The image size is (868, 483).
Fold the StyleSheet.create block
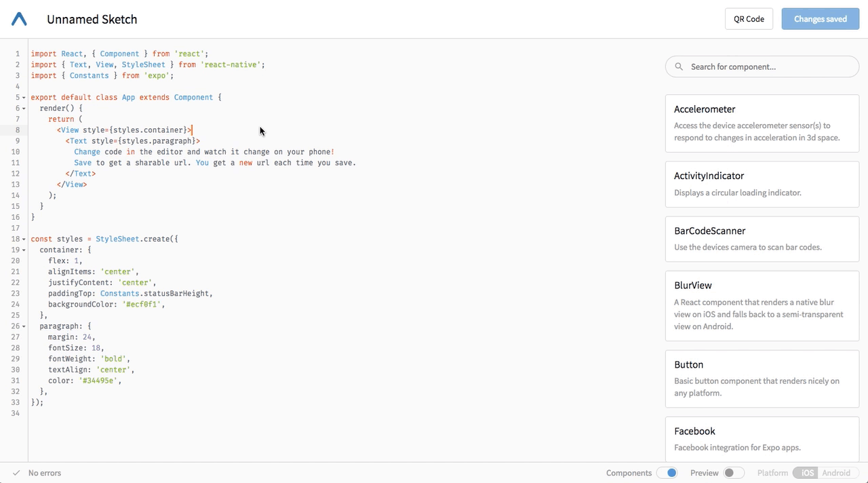(x=24, y=239)
